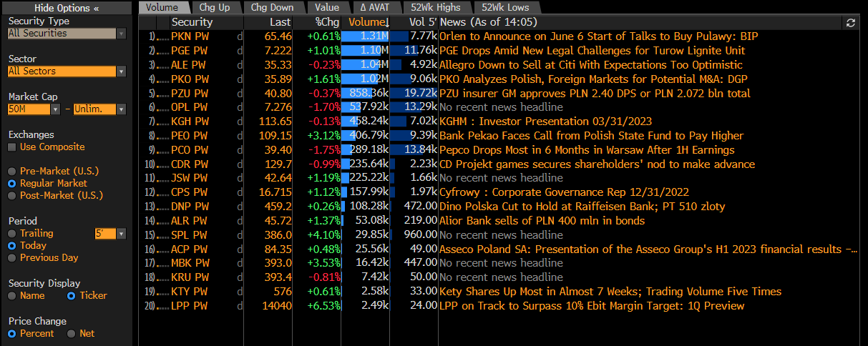Open the LPP PW security
The width and height of the screenshot is (868, 346).
point(190,306)
